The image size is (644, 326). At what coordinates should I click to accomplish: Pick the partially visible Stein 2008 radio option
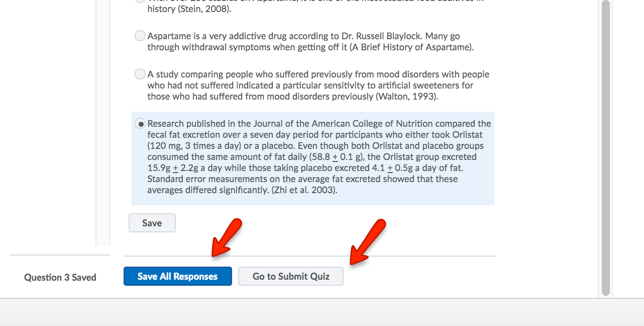click(x=140, y=1)
